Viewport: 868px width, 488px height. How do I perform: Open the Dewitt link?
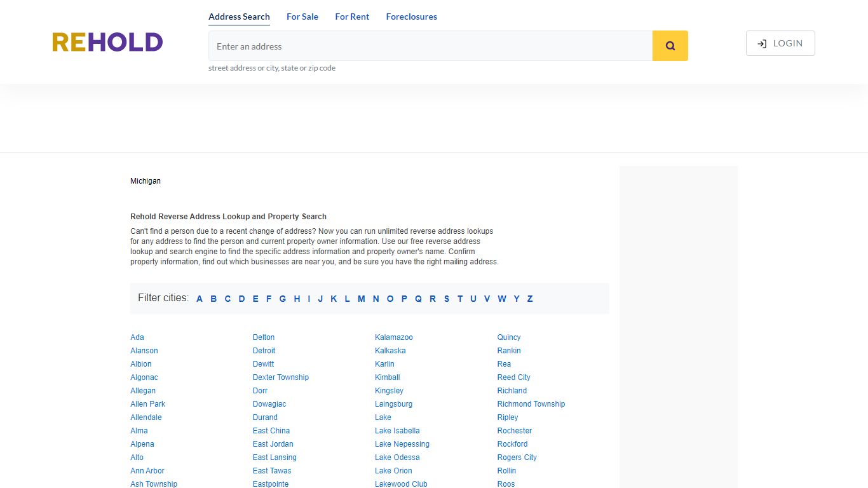[264, 364]
